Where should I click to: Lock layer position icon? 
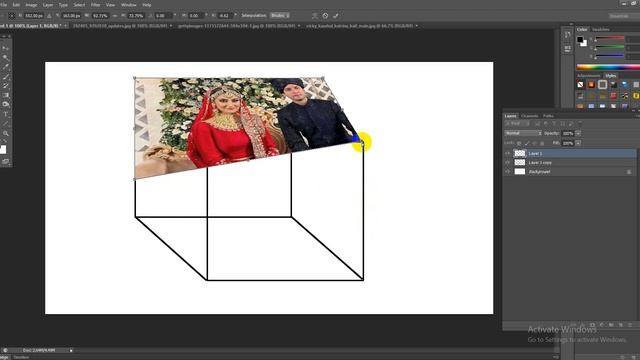535,143
